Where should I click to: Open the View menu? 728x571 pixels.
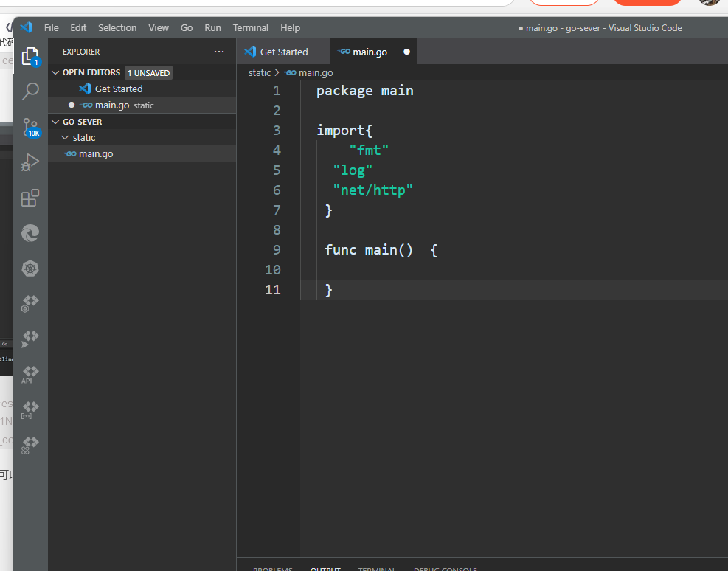[159, 27]
